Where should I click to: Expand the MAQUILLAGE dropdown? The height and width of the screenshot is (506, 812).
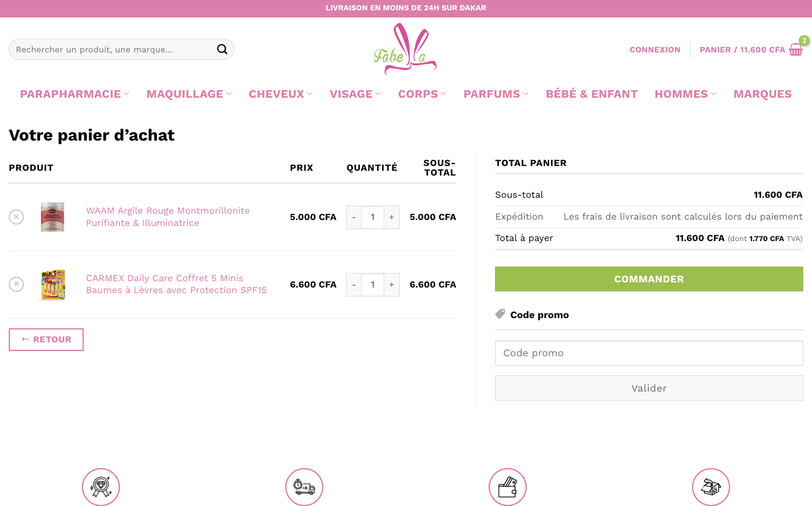pyautogui.click(x=189, y=94)
